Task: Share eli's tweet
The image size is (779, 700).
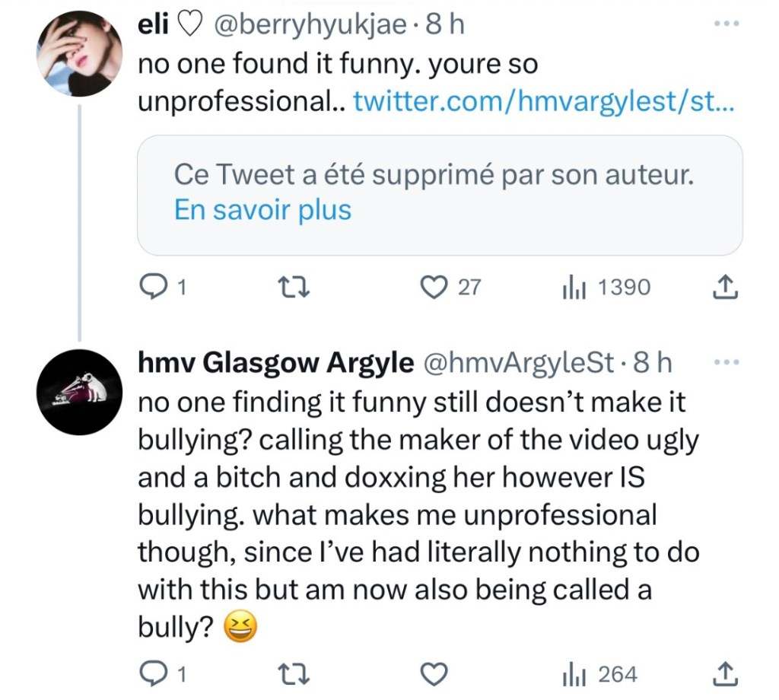Action: coord(726,287)
